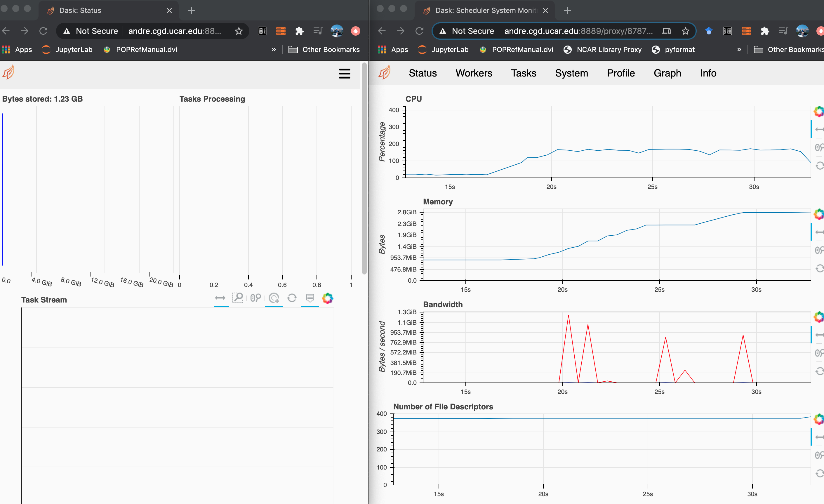Select Pan tool beside File Descriptors chart
824x504 pixels.
[819, 437]
